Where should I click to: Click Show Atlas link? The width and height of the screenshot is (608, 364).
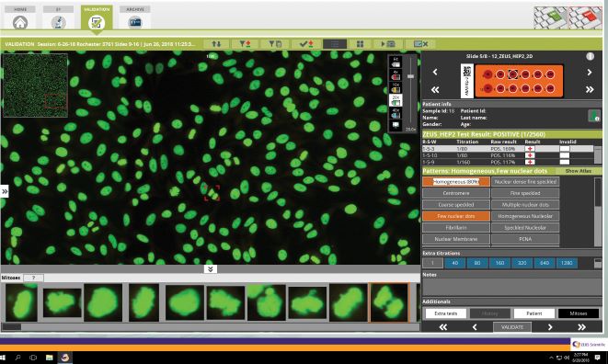pyautogui.click(x=579, y=171)
